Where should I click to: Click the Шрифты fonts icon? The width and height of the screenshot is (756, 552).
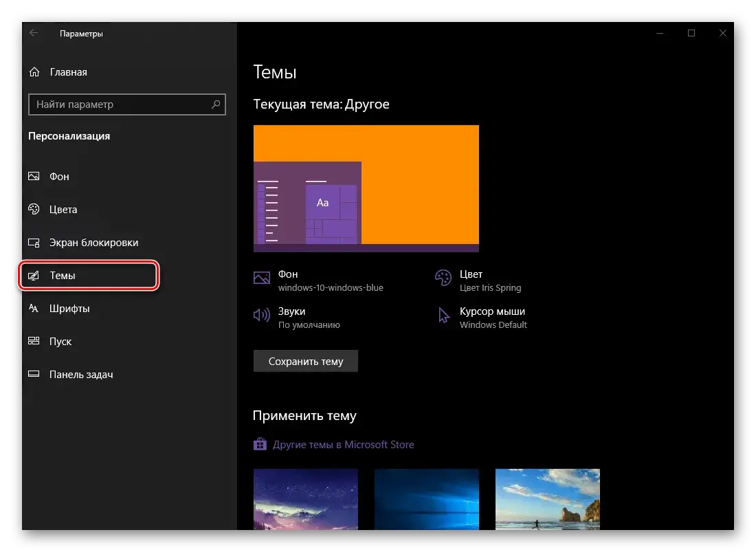coord(34,309)
